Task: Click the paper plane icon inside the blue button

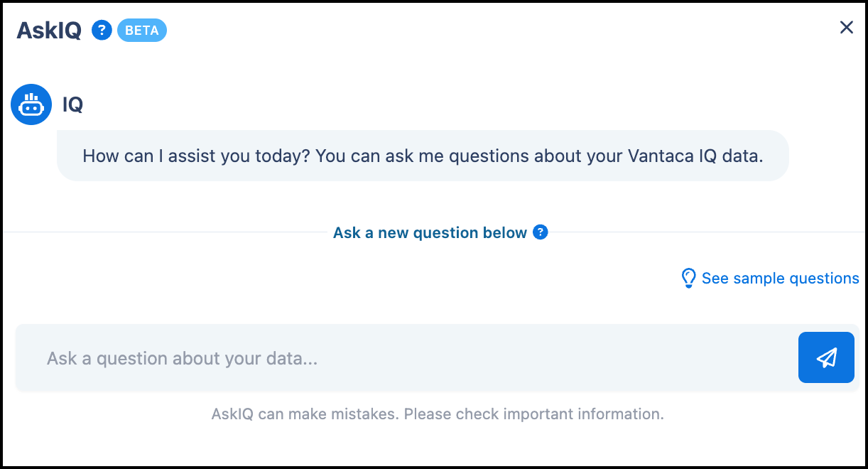Action: 826,357
